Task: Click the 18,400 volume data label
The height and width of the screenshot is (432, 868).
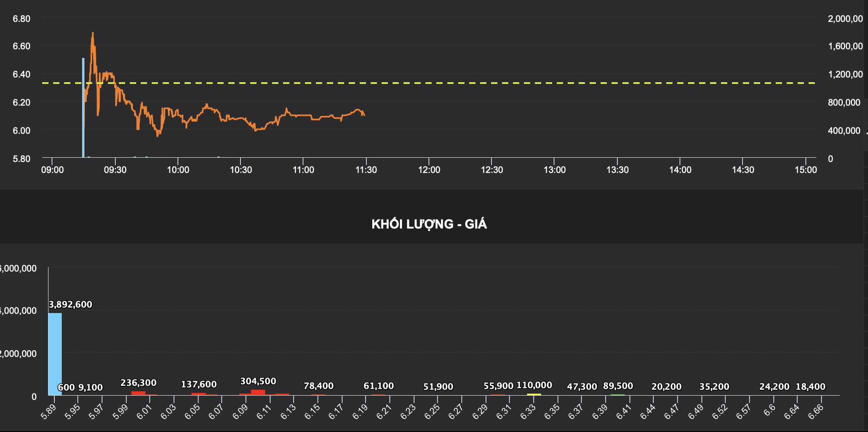Action: pos(810,387)
